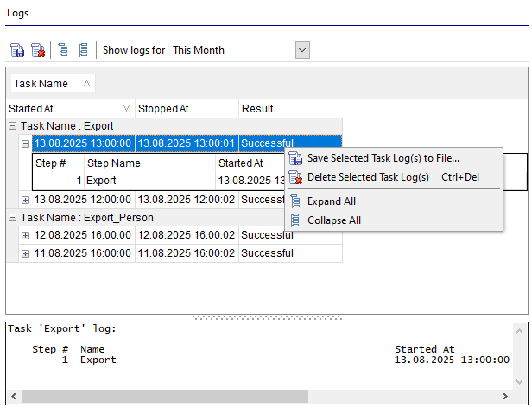Choose Collapse All from context menu
The height and width of the screenshot is (408, 532).
(x=394, y=220)
